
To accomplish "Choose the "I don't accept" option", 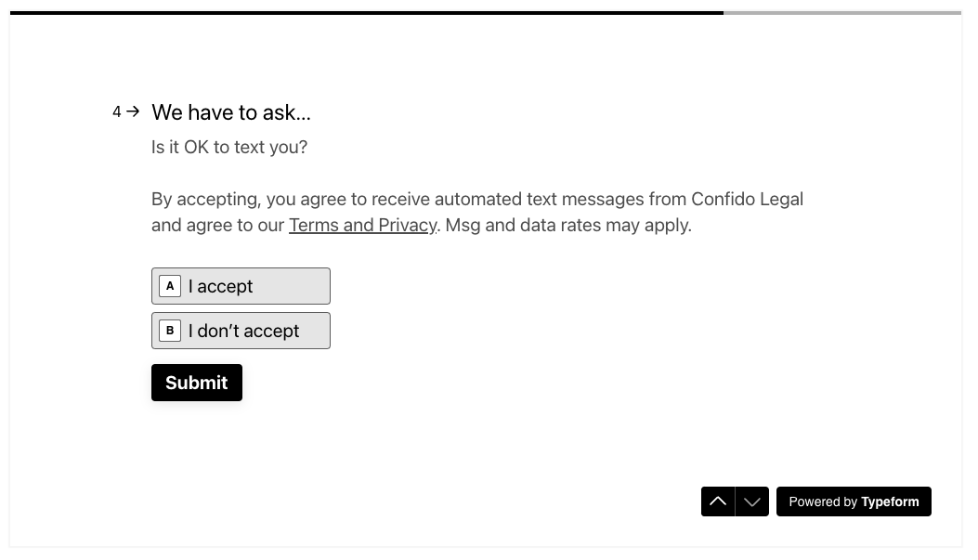I will tap(241, 331).
